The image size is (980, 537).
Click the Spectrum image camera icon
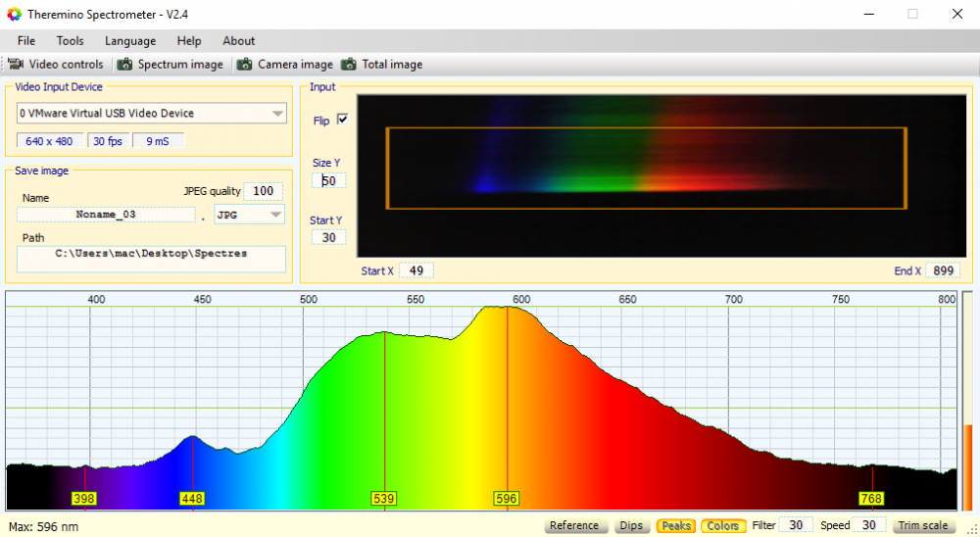pyautogui.click(x=125, y=64)
